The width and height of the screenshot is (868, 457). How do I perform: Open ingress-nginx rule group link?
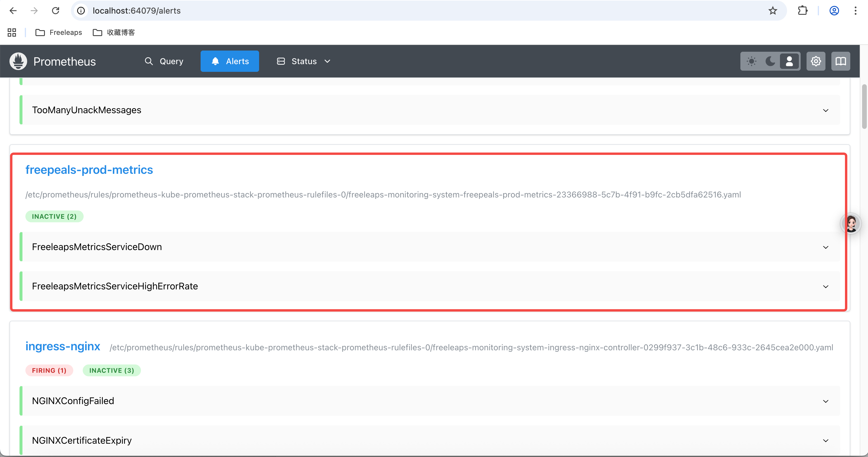[63, 346]
